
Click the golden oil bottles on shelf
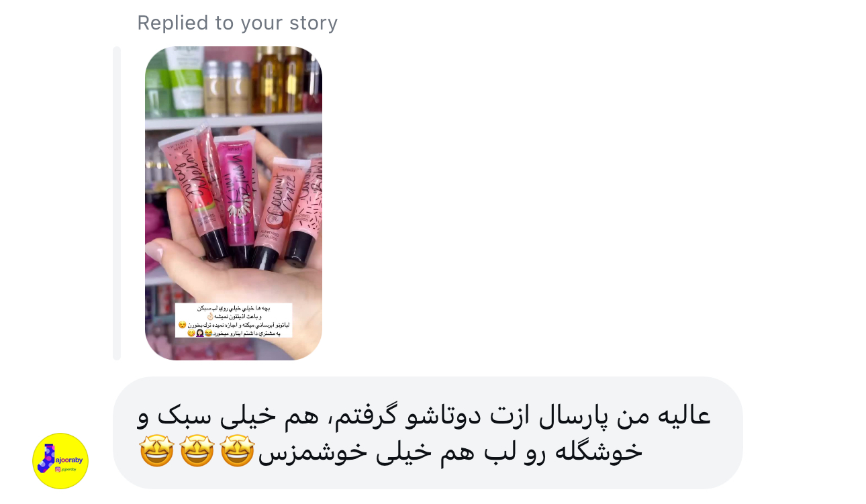pyautogui.click(x=279, y=79)
